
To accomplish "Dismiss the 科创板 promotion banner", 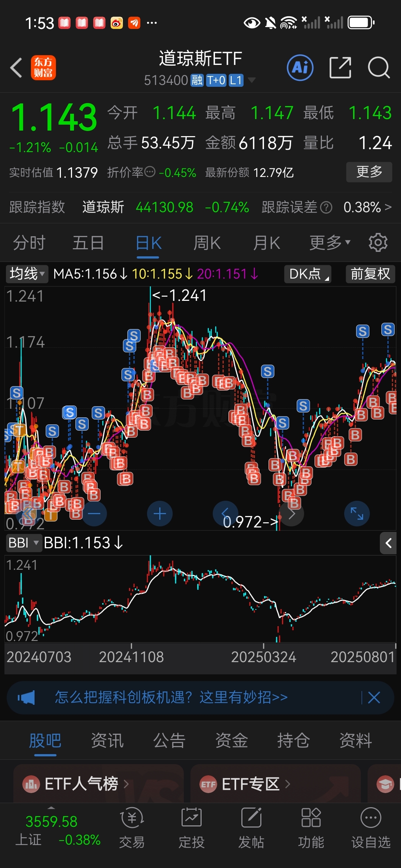I will 374,697.
